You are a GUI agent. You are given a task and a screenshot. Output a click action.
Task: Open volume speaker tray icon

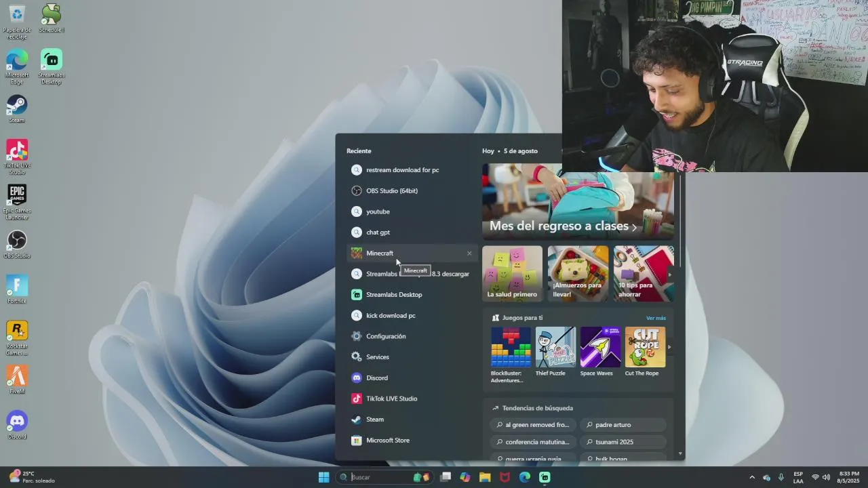pos(826,477)
